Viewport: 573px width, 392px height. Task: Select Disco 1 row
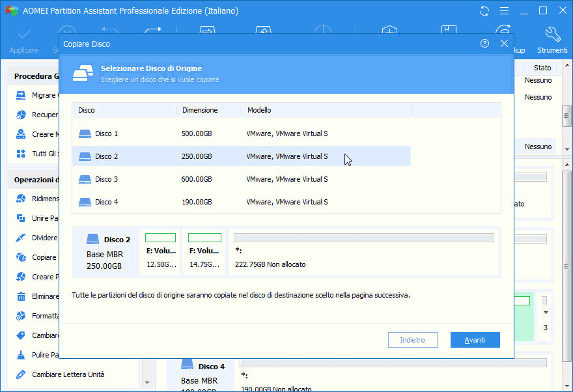(x=241, y=133)
